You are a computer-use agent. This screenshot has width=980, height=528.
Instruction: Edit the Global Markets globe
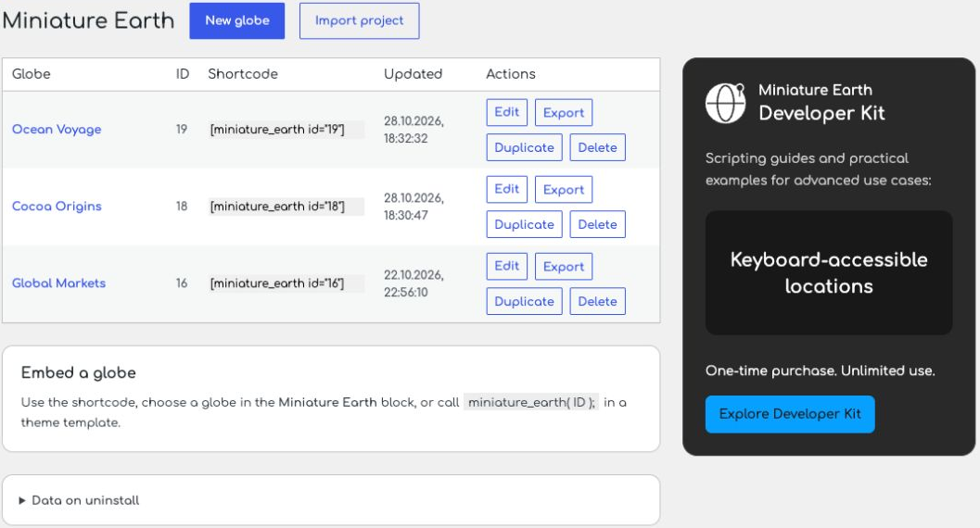(507, 266)
